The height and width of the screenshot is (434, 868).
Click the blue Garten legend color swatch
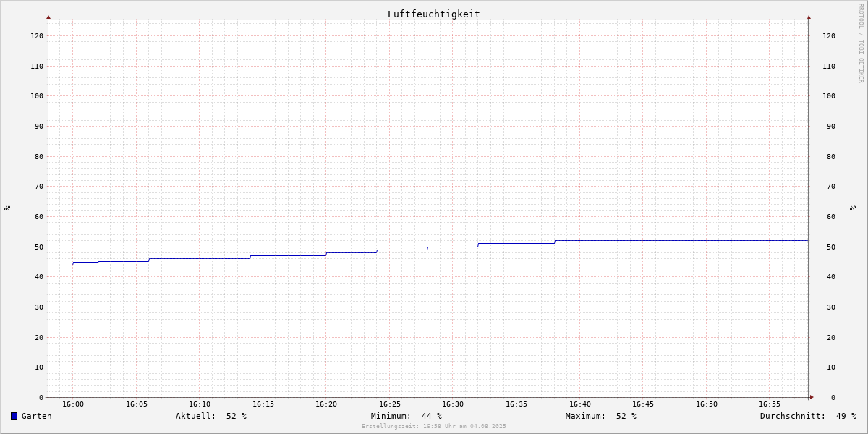14,416
